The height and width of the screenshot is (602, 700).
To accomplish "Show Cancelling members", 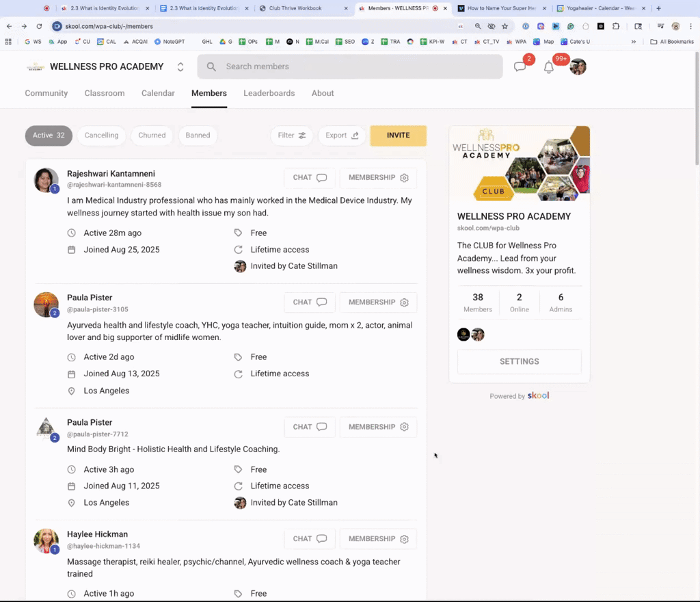I will 101,135.
